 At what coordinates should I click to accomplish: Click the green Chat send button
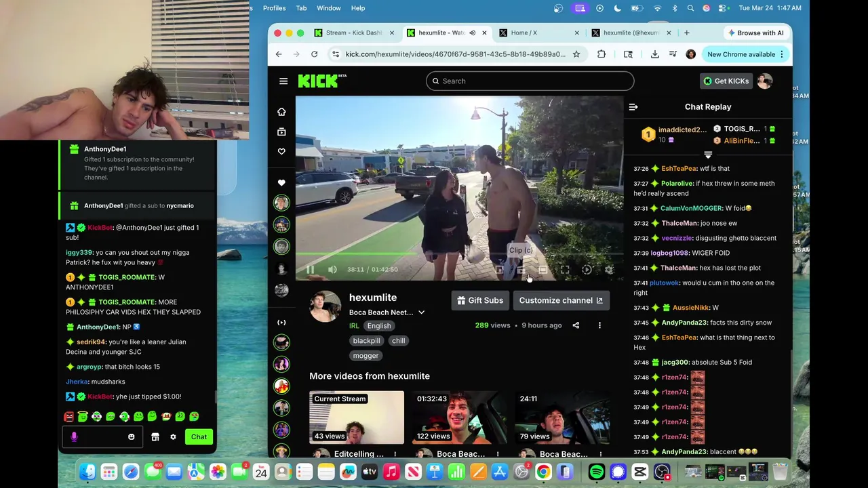[x=199, y=437]
